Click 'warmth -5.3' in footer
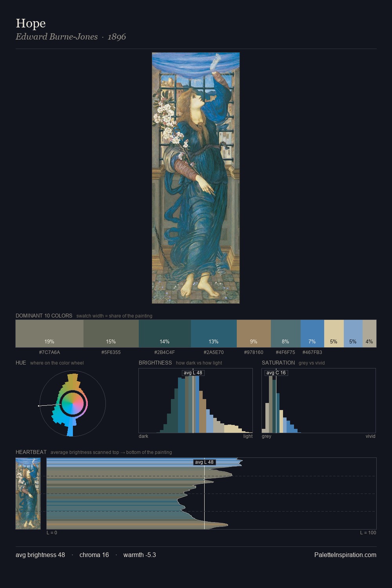The image size is (392, 588). 140,555
